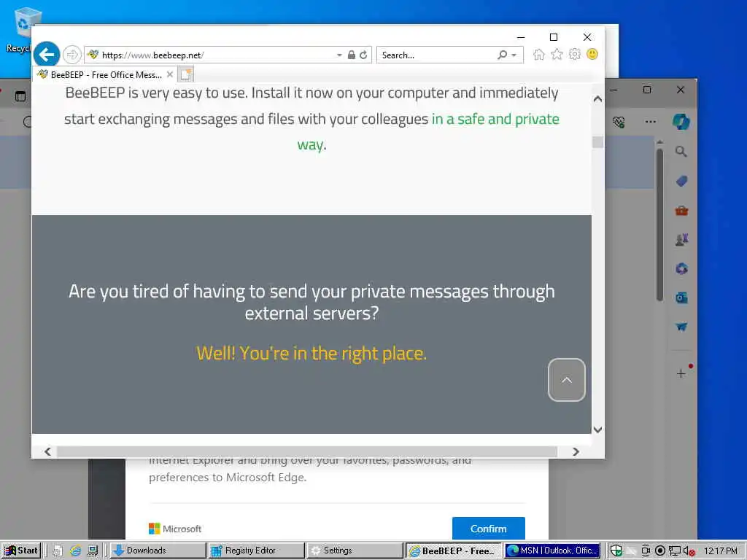
Task: Click the Edge page vertical scrollbar thumb
Action: [x=659, y=225]
